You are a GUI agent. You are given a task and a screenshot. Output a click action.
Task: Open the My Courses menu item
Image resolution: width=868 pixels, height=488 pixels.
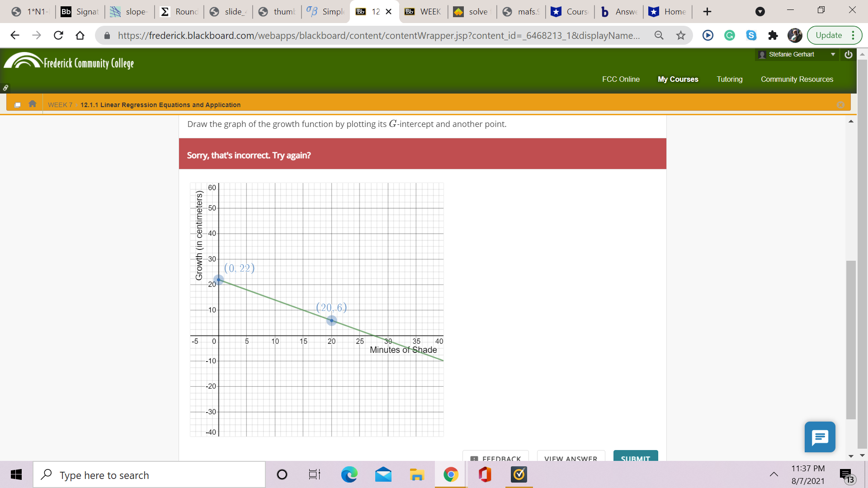coord(678,79)
